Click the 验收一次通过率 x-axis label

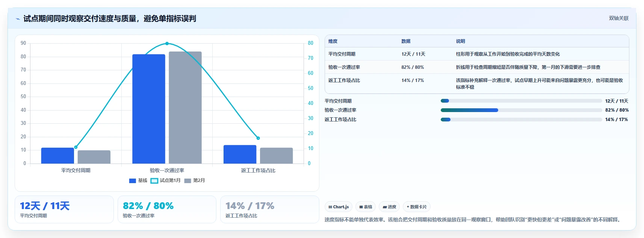pos(167,170)
